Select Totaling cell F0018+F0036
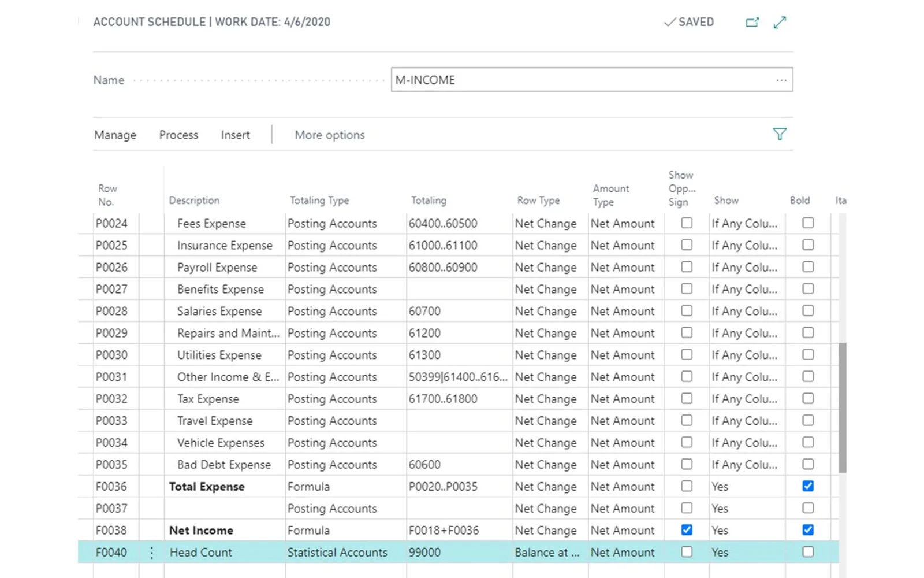Viewport: 924px width, 578px height. point(459,531)
